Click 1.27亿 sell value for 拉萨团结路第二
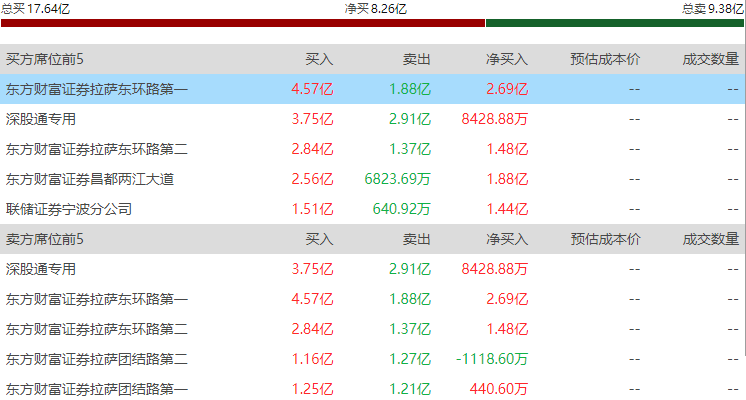 (x=410, y=359)
